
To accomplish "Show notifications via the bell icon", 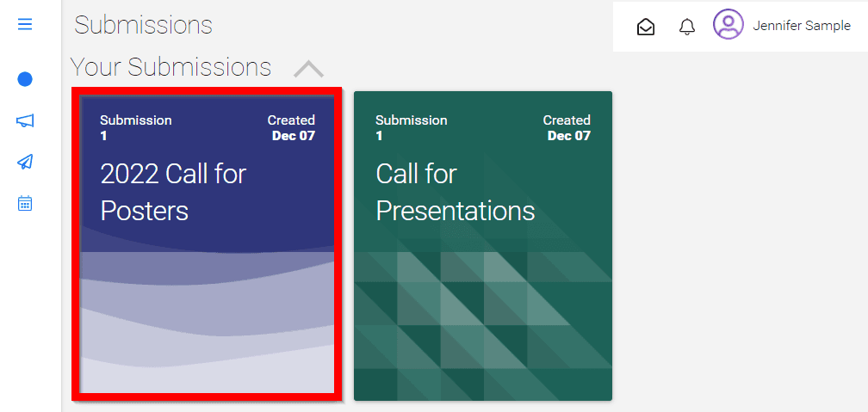I will [687, 27].
